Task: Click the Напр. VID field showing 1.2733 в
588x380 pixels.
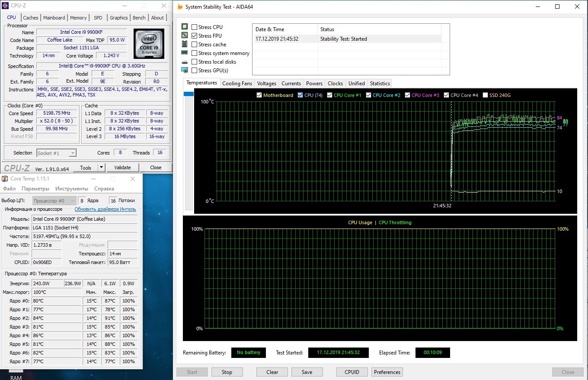Action: [47, 245]
